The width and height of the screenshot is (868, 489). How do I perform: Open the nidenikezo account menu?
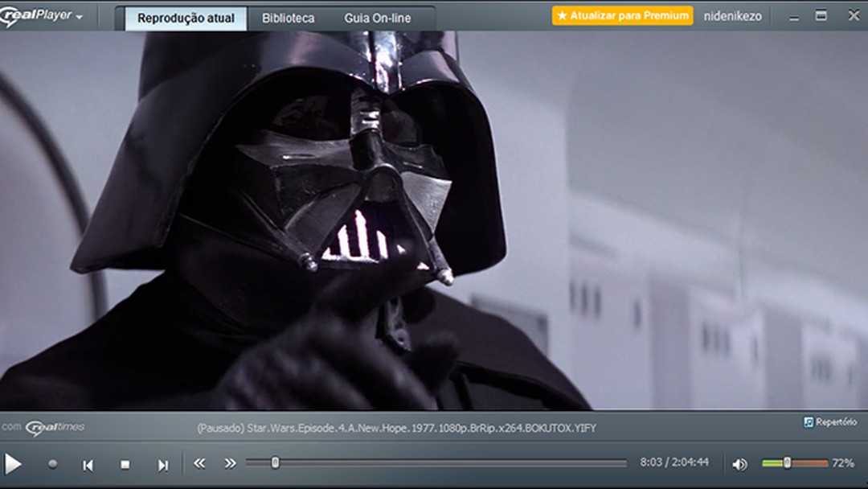click(x=732, y=16)
